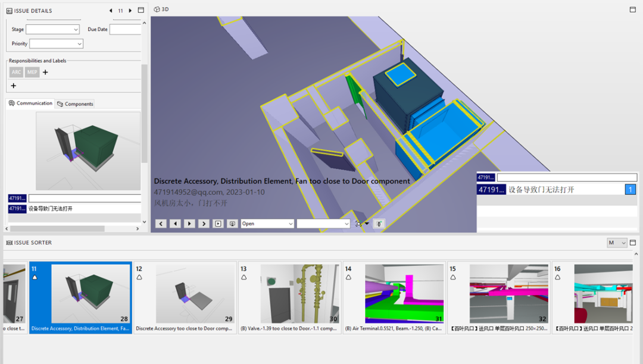This screenshot has height=364, width=643.
Task: Select the ARC responsibility label
Action: [16, 72]
